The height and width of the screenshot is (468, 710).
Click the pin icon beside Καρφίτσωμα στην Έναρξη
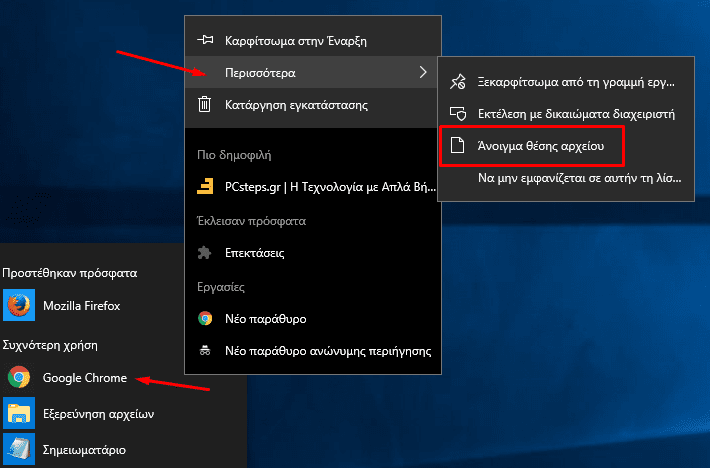click(x=205, y=40)
